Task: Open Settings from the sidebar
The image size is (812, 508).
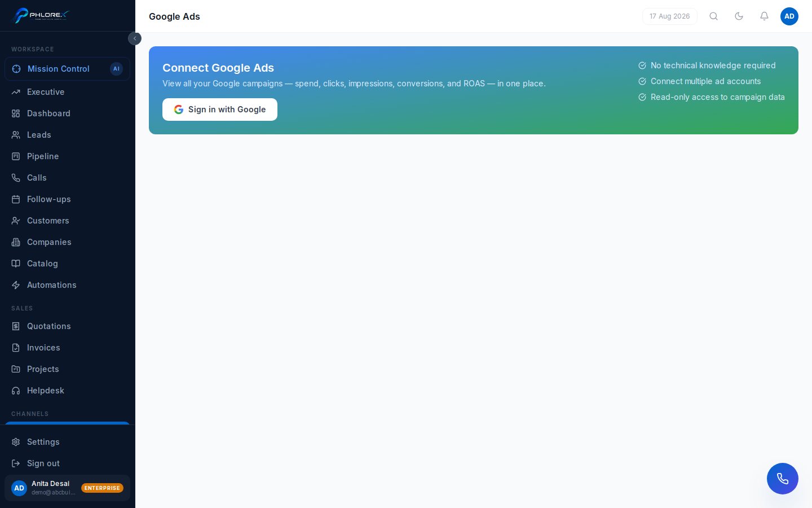Action: pos(67,442)
